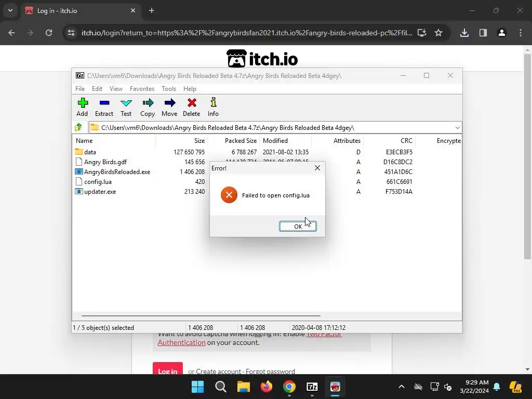The width and height of the screenshot is (532, 399).
Task: Click the updater.exe file icon
Action: click(79, 191)
